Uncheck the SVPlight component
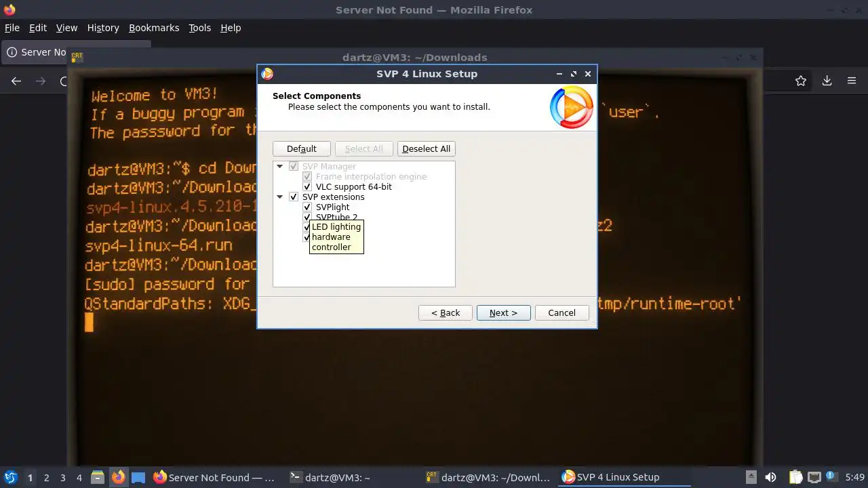 (x=307, y=207)
